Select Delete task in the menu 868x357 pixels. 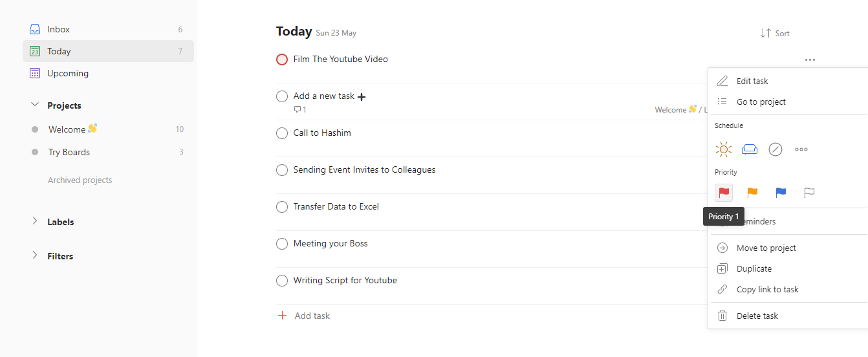757,316
